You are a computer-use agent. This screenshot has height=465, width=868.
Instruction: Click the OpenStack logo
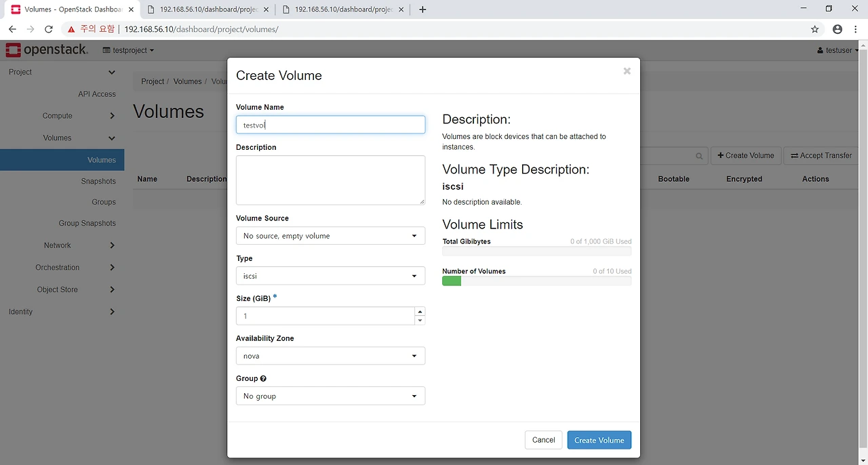[47, 50]
